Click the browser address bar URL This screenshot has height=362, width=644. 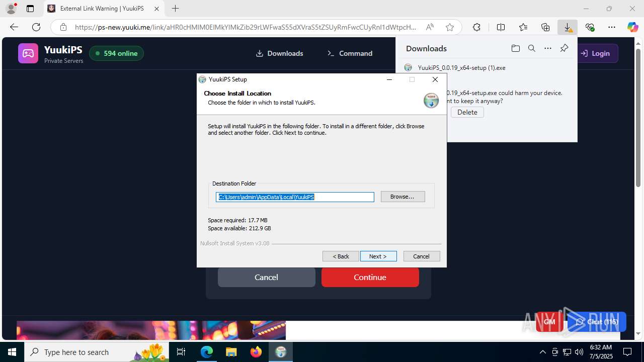[x=246, y=27]
